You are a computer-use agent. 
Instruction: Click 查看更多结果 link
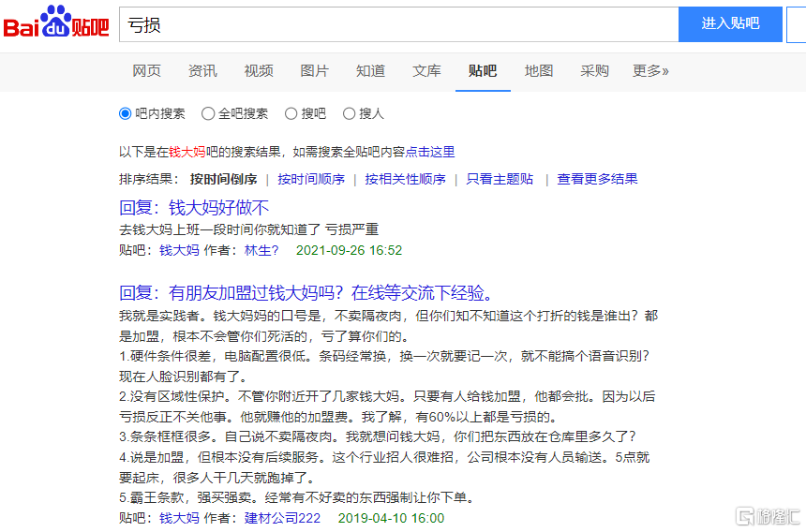(x=597, y=179)
